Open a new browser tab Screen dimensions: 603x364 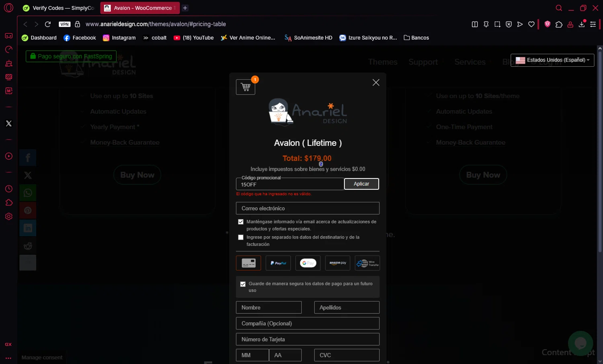coord(185,8)
